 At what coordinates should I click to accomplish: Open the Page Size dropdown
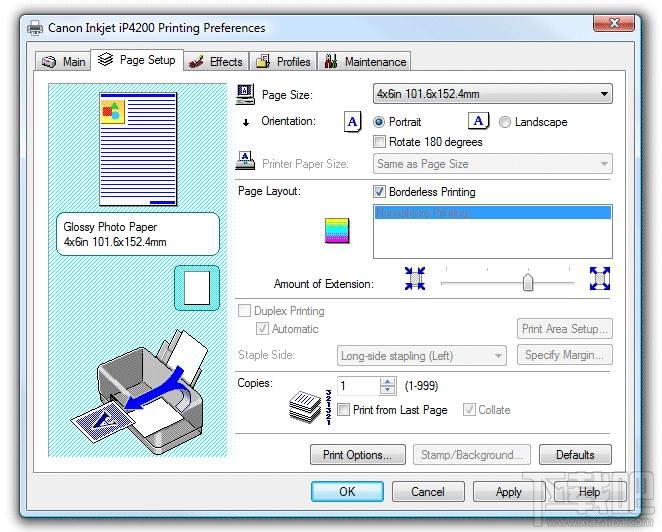493,94
